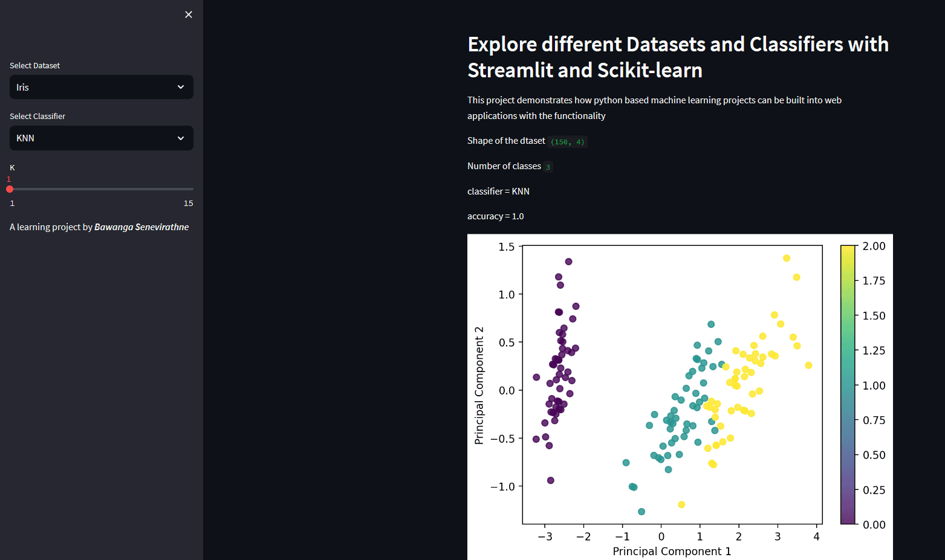Open the Select Classifier dropdown showing KNN
This screenshot has height=560, width=945.
(102, 138)
